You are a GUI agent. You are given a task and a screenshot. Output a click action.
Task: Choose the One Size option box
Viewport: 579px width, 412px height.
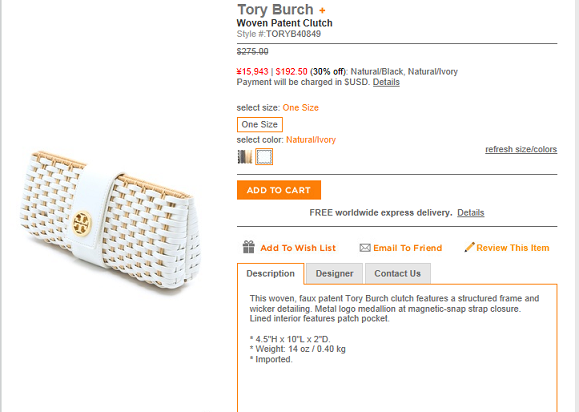tap(260, 124)
